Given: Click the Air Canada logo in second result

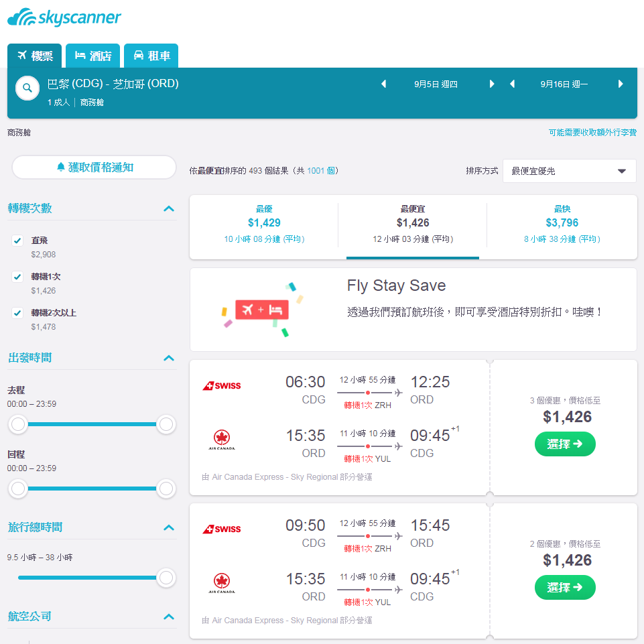Looking at the screenshot, I should pos(222,583).
